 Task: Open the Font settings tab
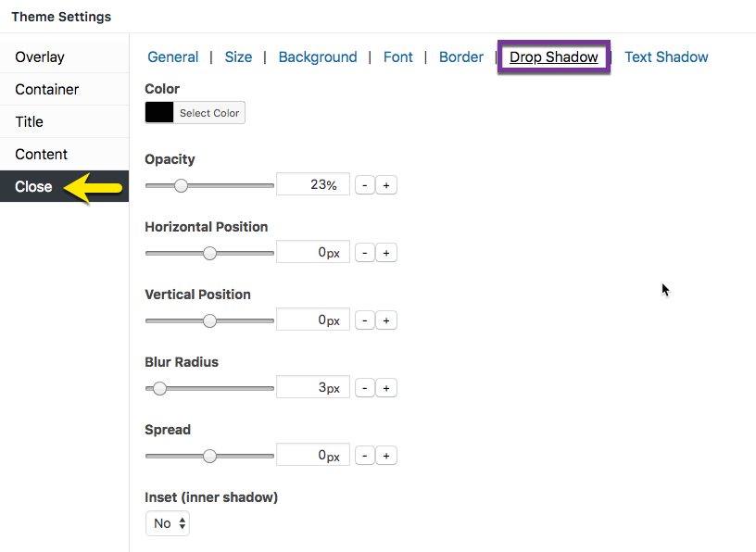[x=398, y=56]
